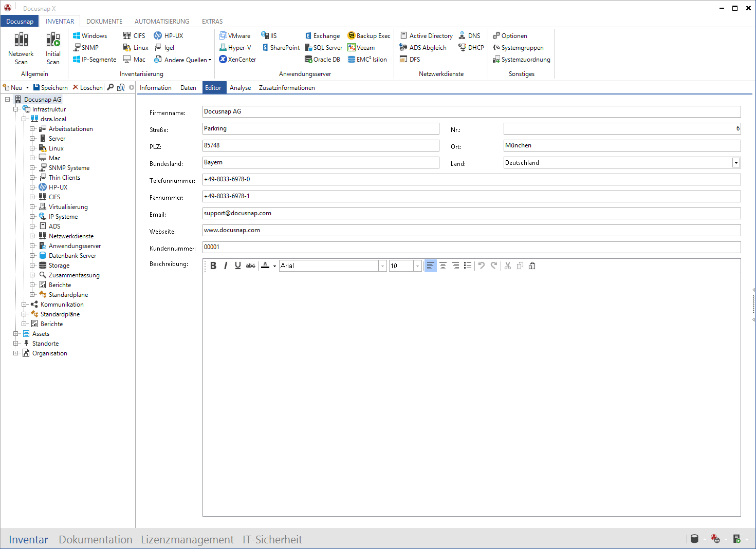Open the Daten tab
Viewport: 756px width, 549px height.
point(188,88)
